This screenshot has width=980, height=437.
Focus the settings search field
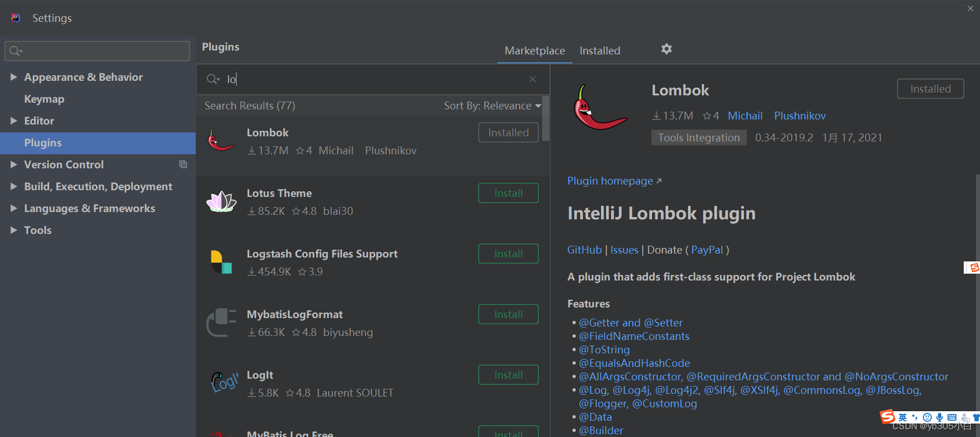click(98, 51)
